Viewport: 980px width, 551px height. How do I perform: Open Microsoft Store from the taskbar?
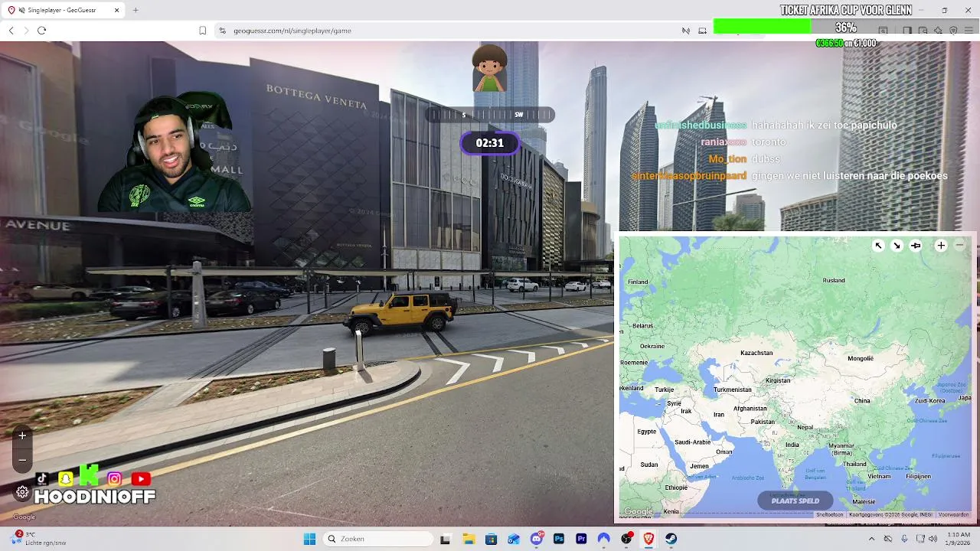click(x=491, y=539)
